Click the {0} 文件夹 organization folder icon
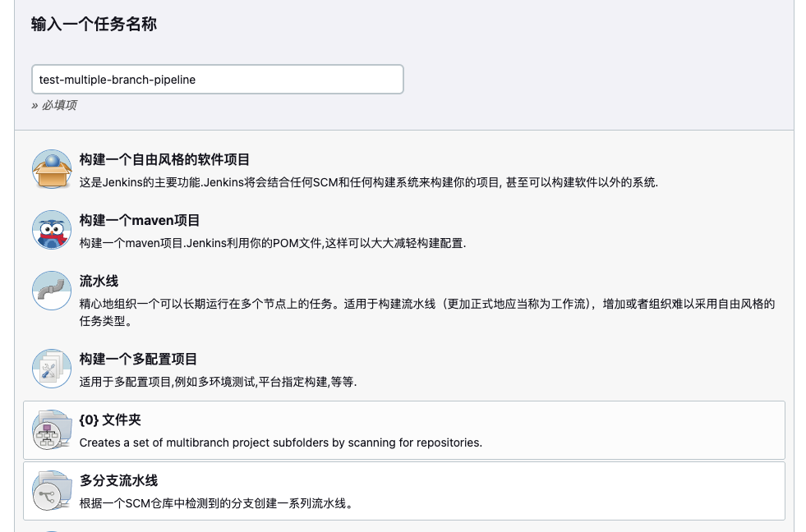This screenshot has height=532, width=806. click(52, 429)
